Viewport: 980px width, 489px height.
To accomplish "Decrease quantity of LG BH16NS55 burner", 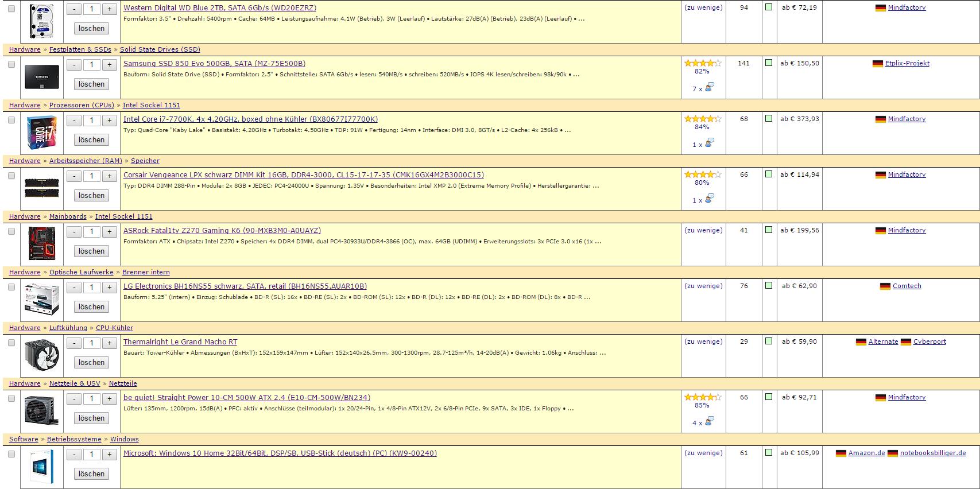I will [x=74, y=288].
